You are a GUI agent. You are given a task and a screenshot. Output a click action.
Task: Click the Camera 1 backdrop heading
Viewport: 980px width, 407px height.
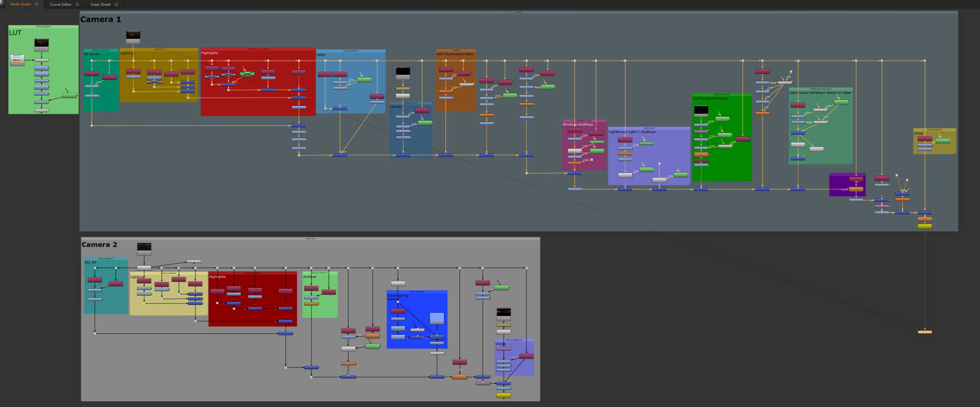click(100, 20)
